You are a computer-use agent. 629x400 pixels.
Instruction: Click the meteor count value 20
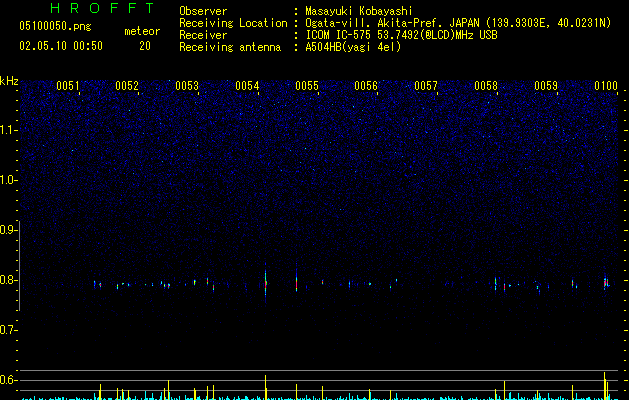(145, 46)
